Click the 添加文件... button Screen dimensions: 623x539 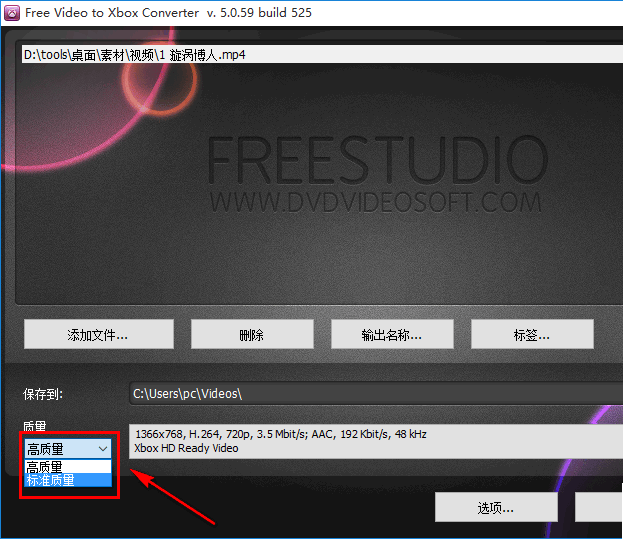(99, 334)
